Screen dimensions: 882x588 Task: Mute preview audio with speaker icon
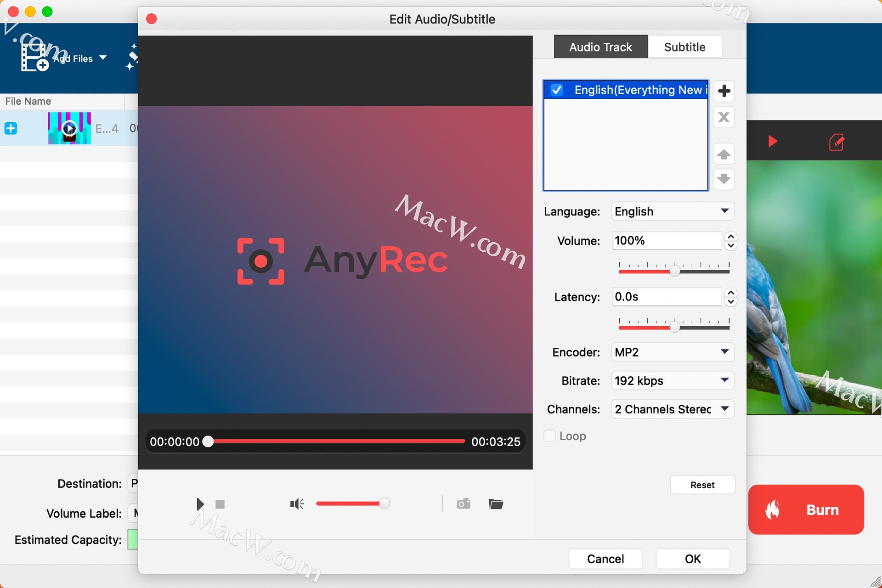[297, 504]
